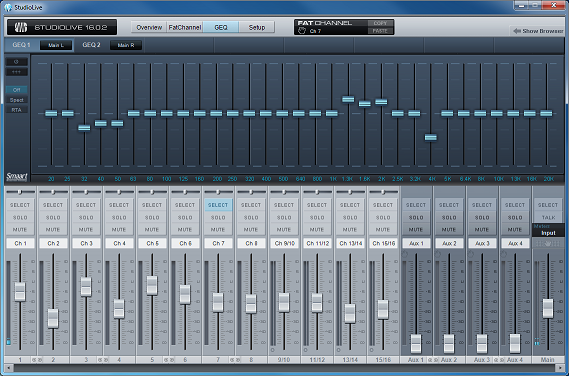Viewport: 569px width, 376px height.
Task: Solo channel Ch 5
Action: [152, 217]
